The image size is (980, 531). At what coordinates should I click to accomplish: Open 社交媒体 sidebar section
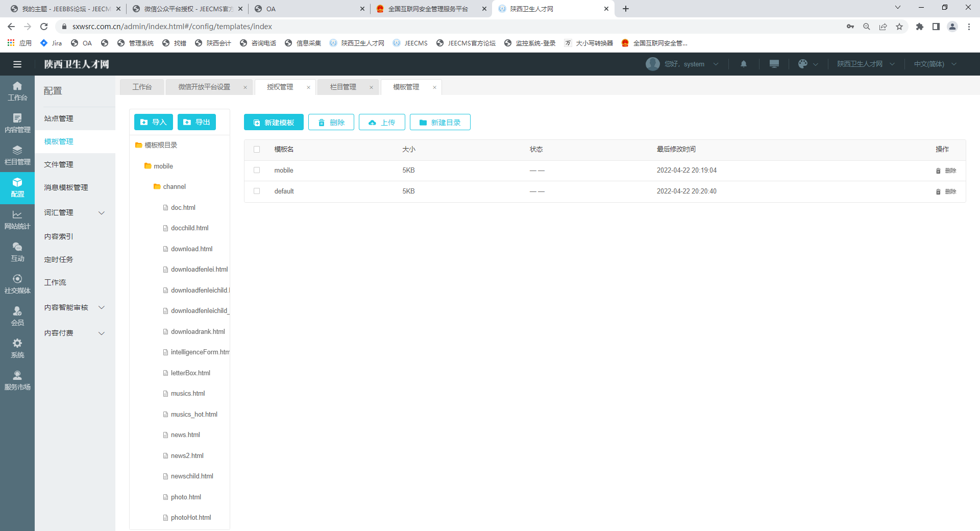17,284
